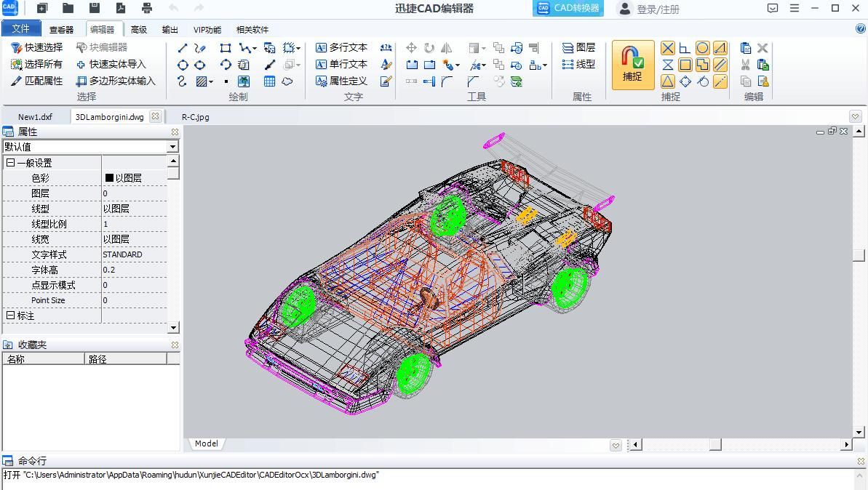Insert a table with grid icon

[x=269, y=81]
